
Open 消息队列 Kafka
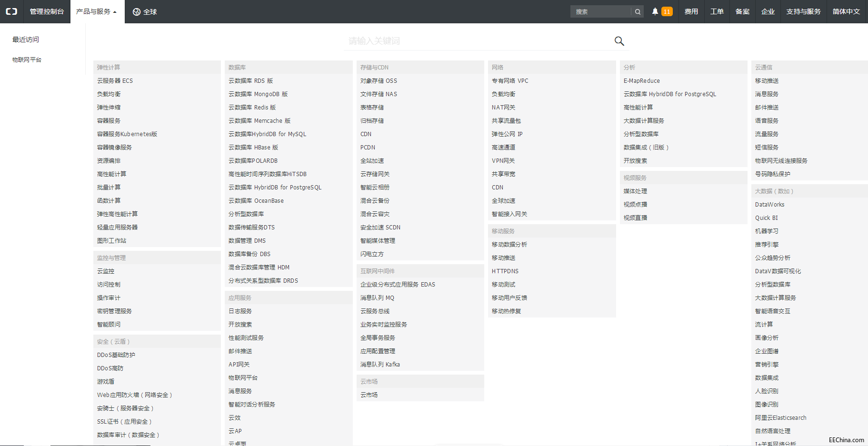click(x=380, y=364)
